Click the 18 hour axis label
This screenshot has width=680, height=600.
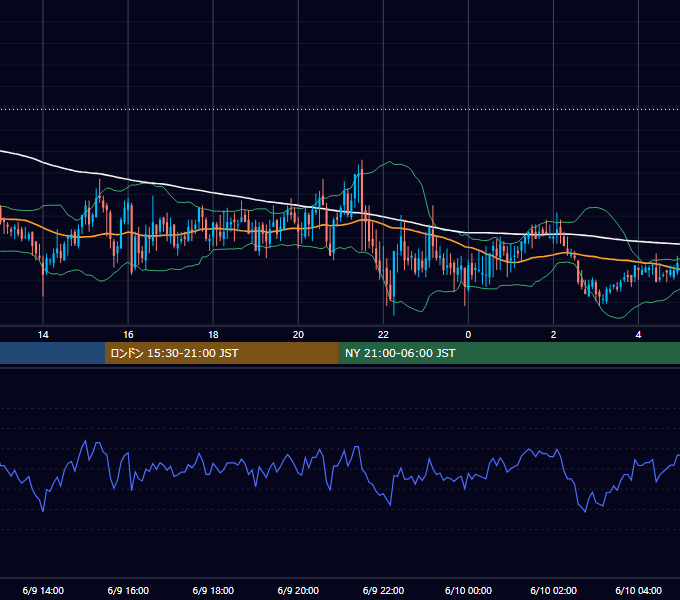[213, 335]
